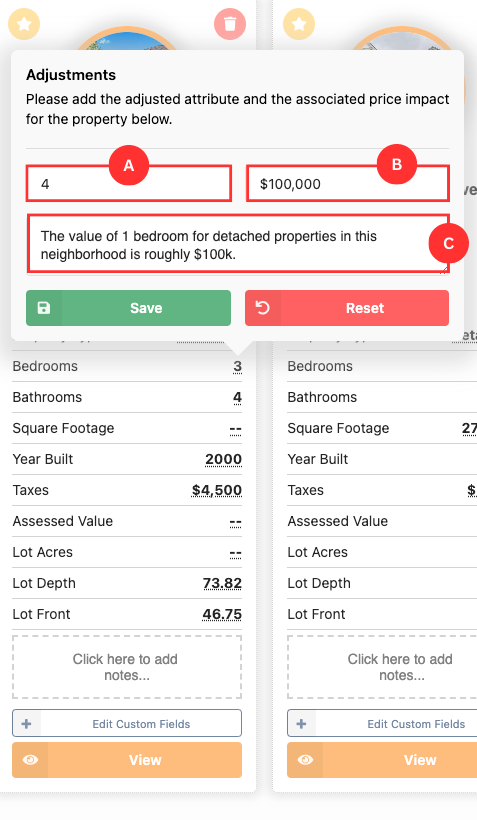Focus the adjusted attribute field containing 4
477x820 pixels.
coord(129,184)
